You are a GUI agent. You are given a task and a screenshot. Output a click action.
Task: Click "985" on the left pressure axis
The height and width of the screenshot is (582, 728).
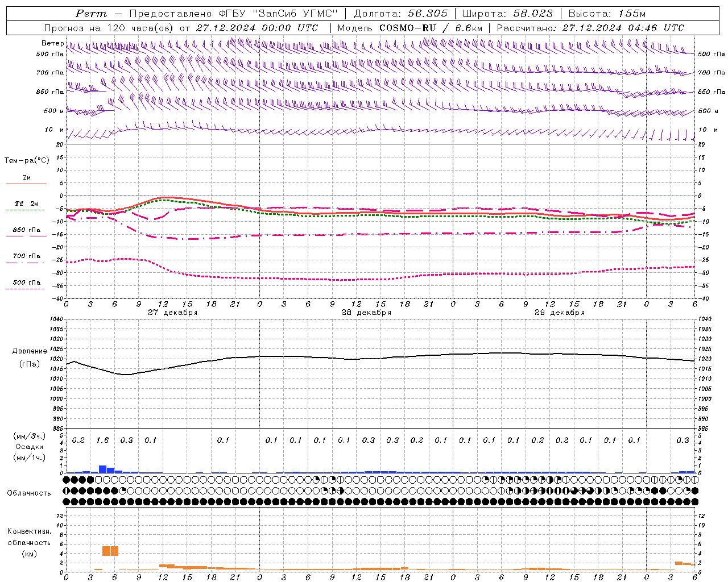coord(57,429)
